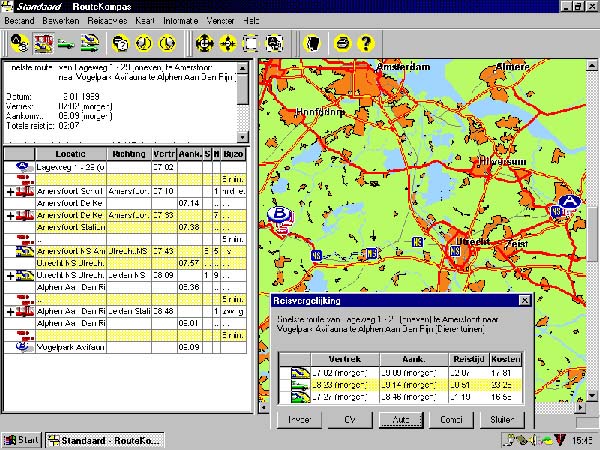This screenshot has width=600, height=450.
Task: Click the NS station marker near Utrecht
Action: pos(454,251)
